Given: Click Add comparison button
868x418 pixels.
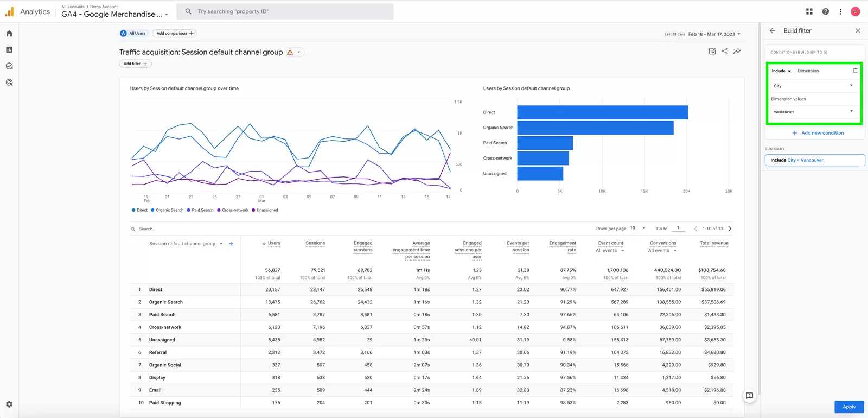Looking at the screenshot, I should click(x=174, y=33).
